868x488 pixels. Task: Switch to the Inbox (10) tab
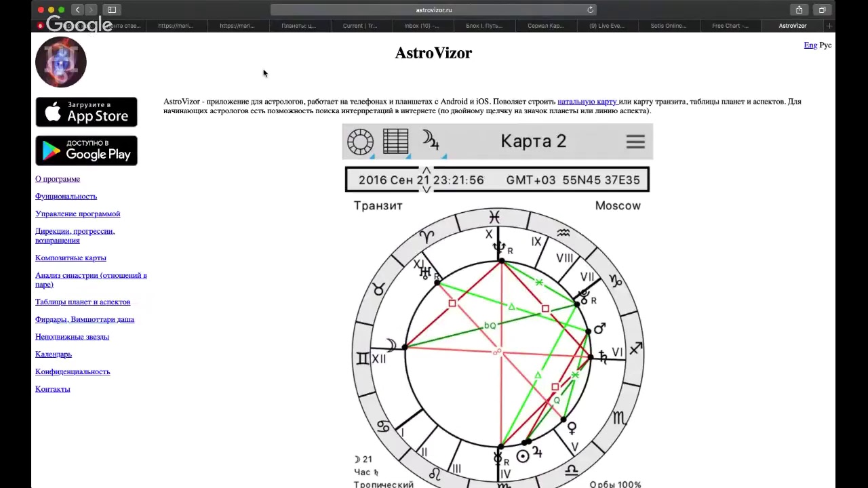coord(421,26)
